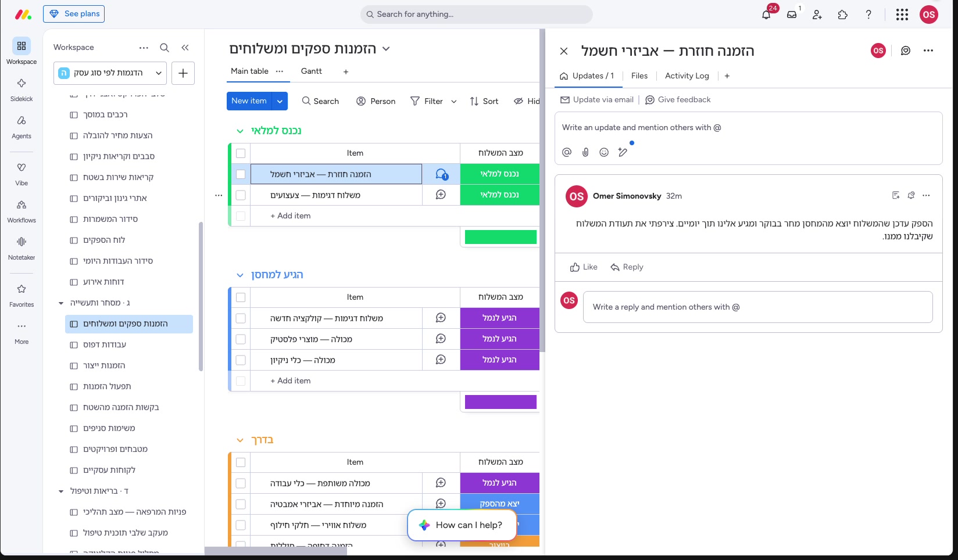This screenshot has height=560, width=958.
Task: Open Notetaker in the left rail
Action: 22,247
